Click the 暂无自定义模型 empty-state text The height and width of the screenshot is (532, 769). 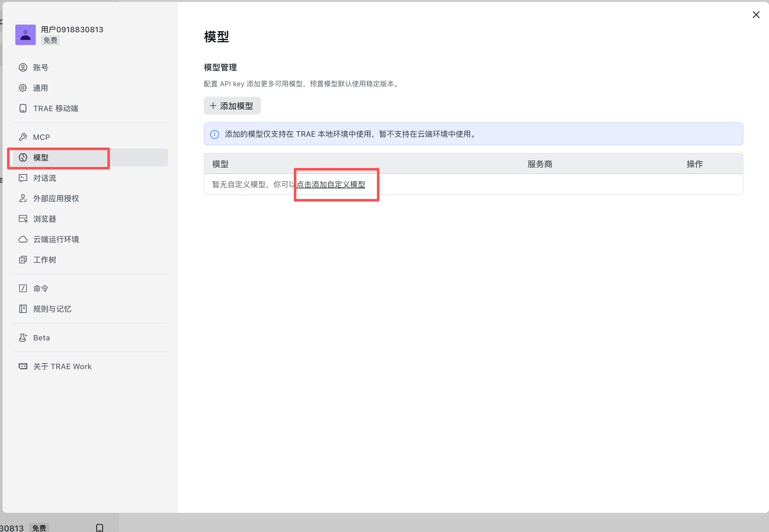254,184
